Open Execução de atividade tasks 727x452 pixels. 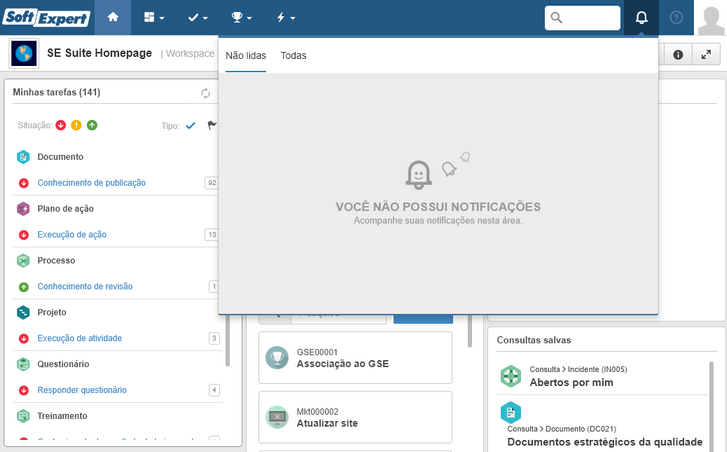tap(79, 338)
